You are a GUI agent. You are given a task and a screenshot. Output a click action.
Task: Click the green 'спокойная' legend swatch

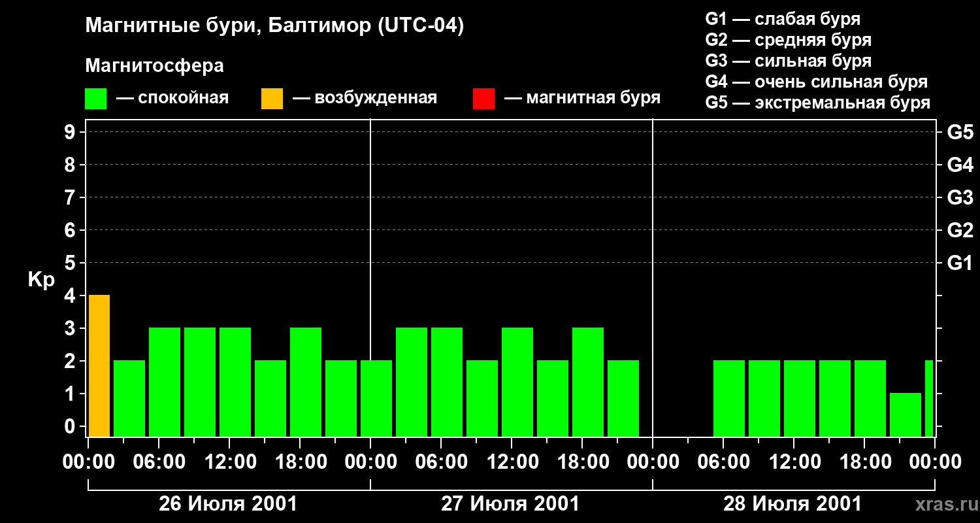tap(95, 99)
